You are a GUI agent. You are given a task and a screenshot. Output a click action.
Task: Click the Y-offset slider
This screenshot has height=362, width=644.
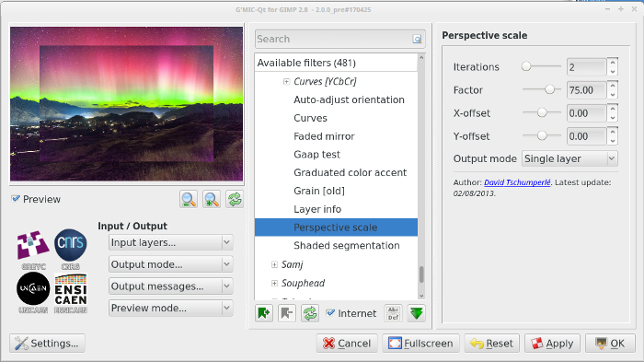tap(541, 135)
